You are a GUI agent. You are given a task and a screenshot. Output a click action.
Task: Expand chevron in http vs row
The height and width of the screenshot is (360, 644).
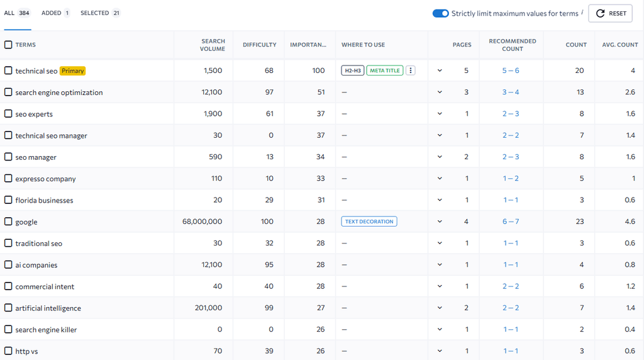tap(440, 351)
